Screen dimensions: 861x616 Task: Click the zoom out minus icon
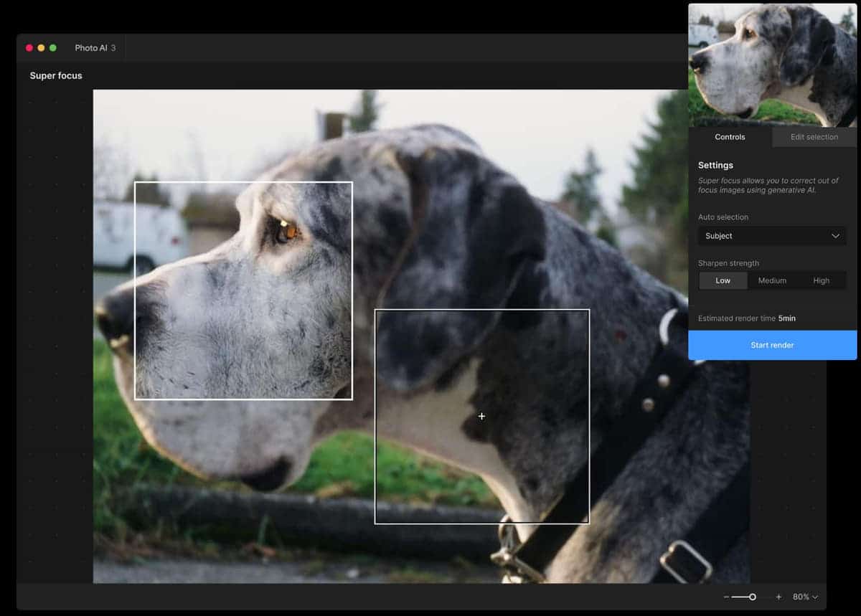click(726, 597)
